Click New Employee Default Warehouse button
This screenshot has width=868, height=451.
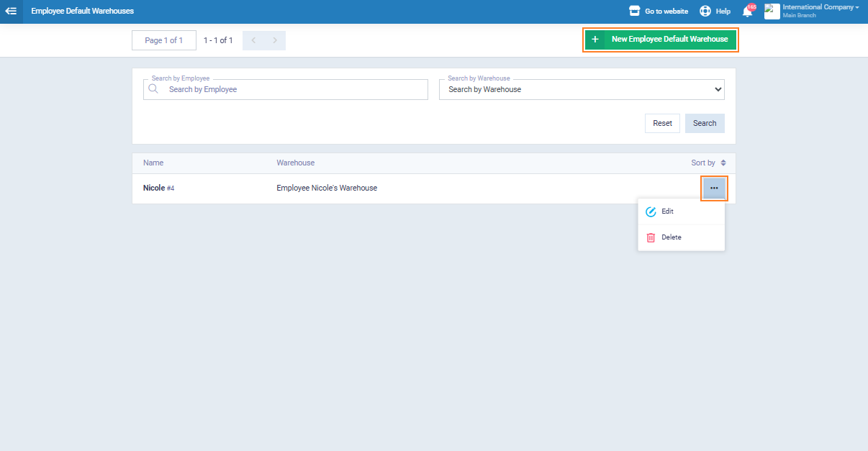(660, 40)
